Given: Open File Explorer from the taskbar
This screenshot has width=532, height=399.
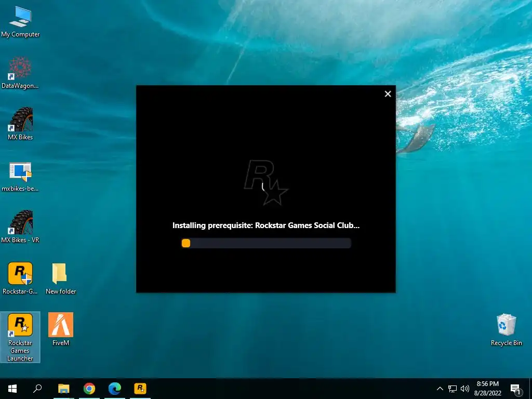Looking at the screenshot, I should [64, 389].
